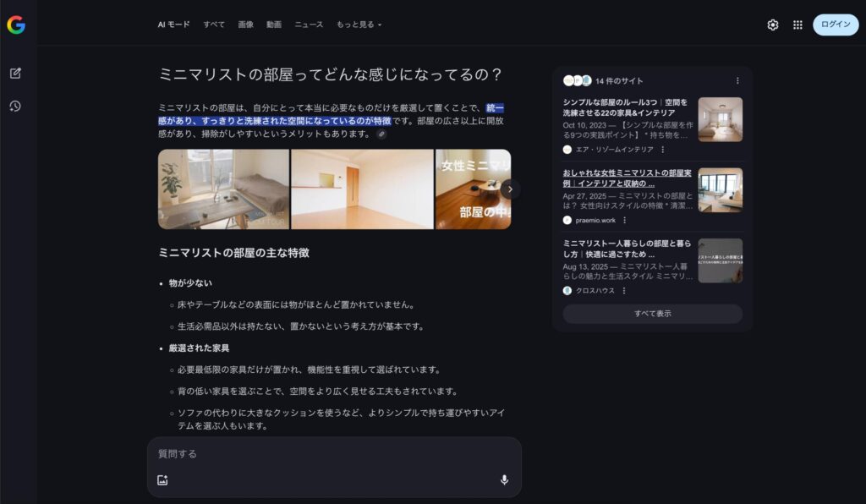
Task: Expand the もっと見る dropdown
Action: click(x=359, y=25)
